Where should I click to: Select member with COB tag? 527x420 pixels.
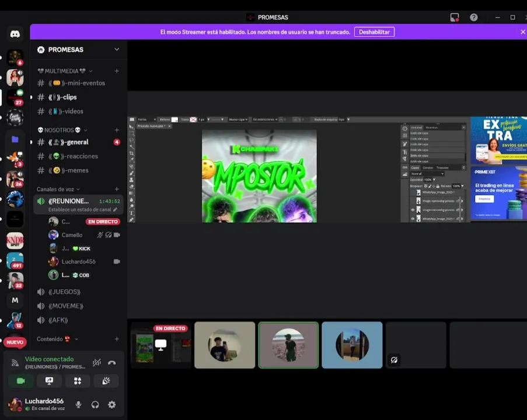click(x=84, y=275)
